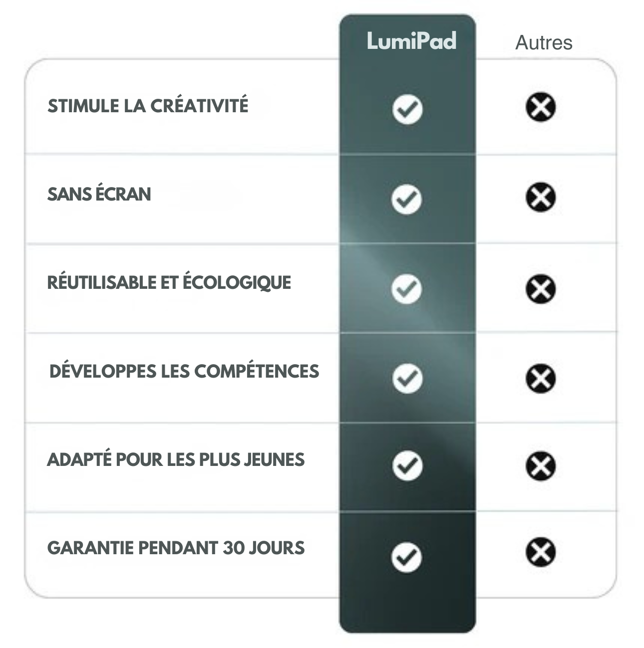Click the Garantie pendant 30 jours text
The image size is (644, 648).
coord(176,548)
